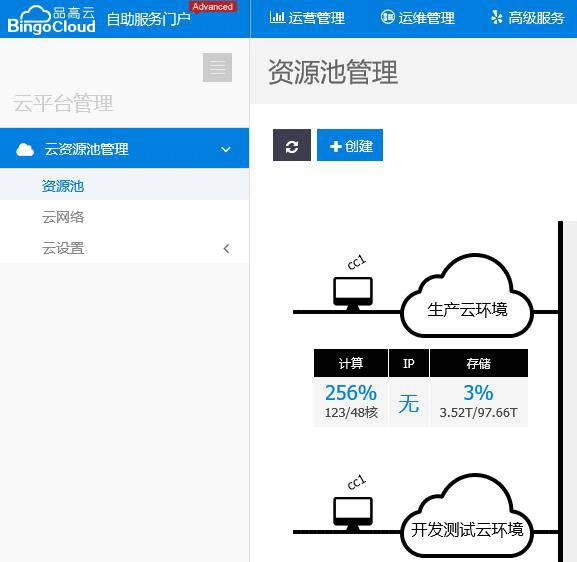Click the 创建 create button
The width and height of the screenshot is (577, 562).
[x=350, y=145]
